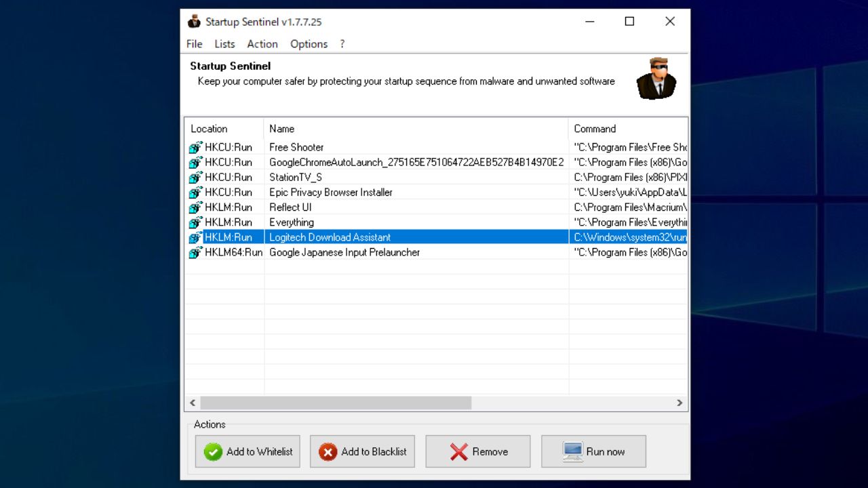
Task: Click the scroll right arrow
Action: [x=679, y=403]
